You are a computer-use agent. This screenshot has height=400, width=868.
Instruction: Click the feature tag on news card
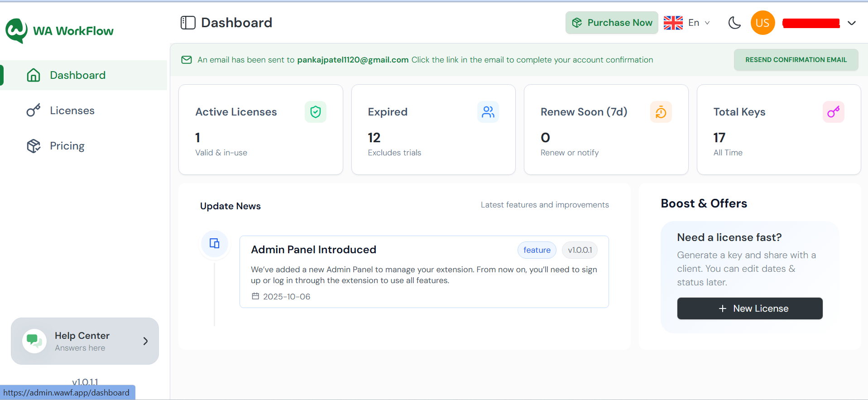point(537,250)
